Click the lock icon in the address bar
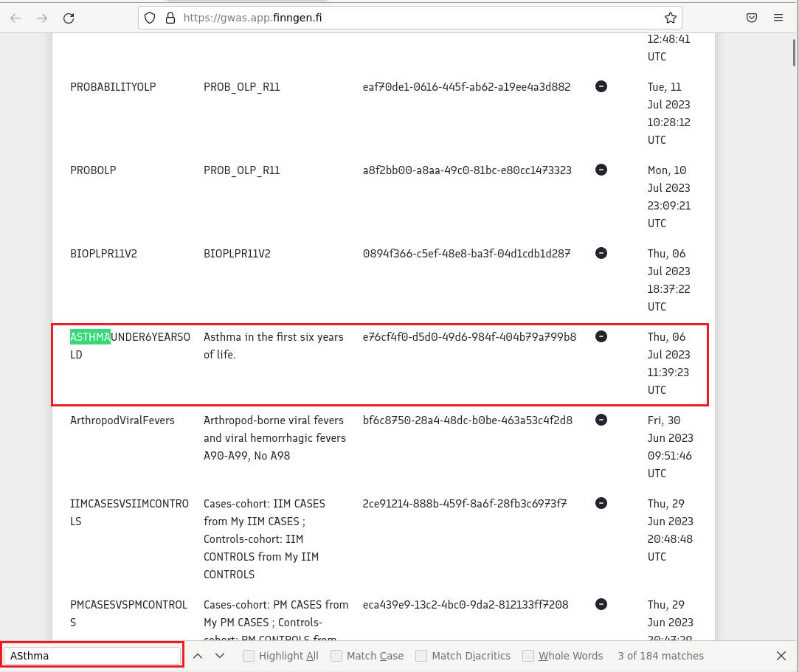The image size is (799, 672). click(x=170, y=18)
